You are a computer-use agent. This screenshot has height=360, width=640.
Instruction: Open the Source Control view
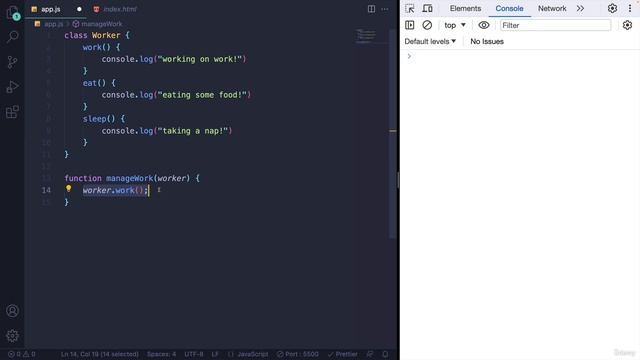pos(12,62)
